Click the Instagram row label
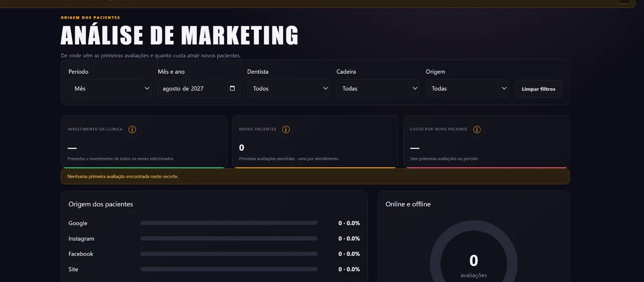644x282 pixels. click(81, 238)
